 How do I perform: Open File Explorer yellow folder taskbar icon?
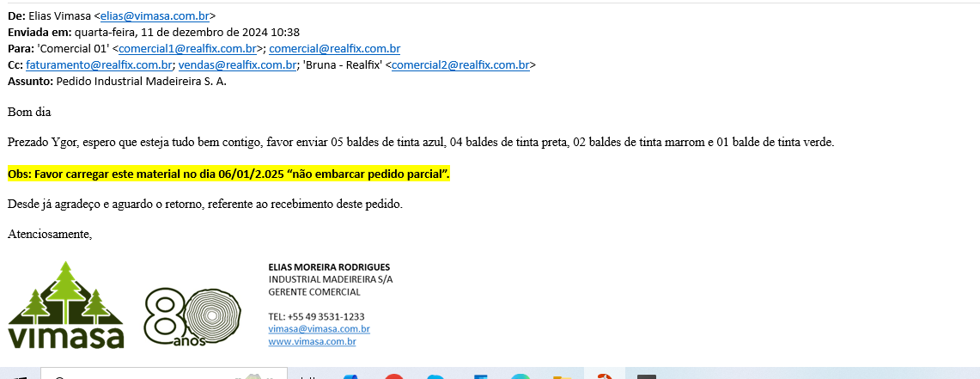(562, 376)
